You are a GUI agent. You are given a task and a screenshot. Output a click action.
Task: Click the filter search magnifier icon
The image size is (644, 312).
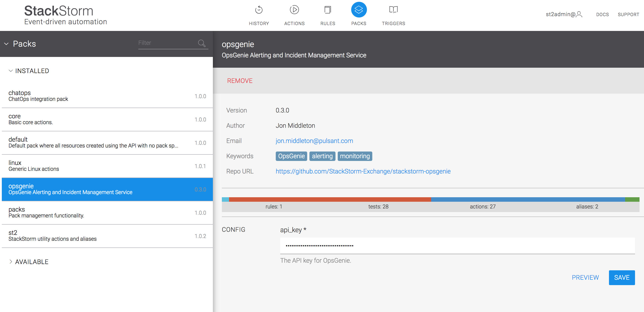coord(201,43)
